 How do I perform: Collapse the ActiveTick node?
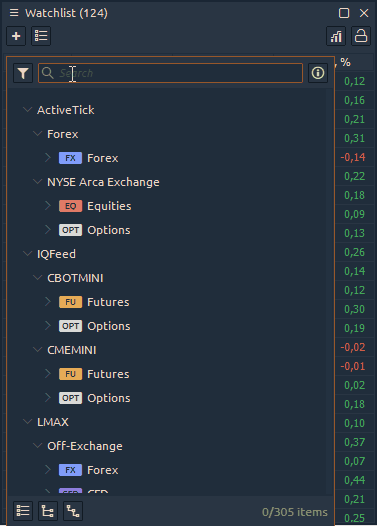point(27,110)
